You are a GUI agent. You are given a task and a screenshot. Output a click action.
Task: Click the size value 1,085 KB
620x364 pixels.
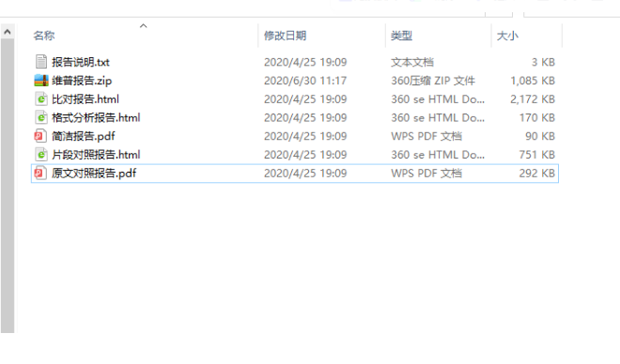(x=533, y=81)
